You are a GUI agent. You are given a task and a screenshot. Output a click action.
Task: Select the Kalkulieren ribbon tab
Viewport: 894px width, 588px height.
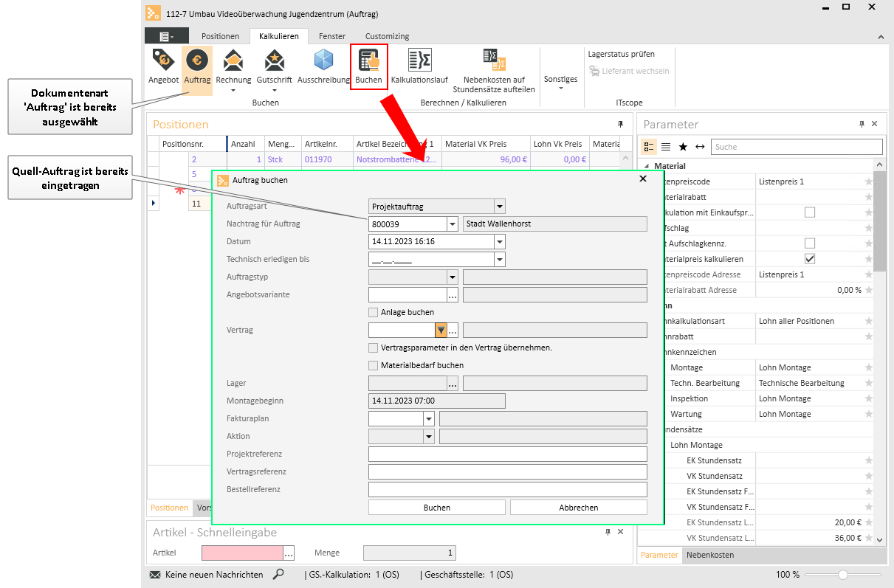click(x=279, y=36)
